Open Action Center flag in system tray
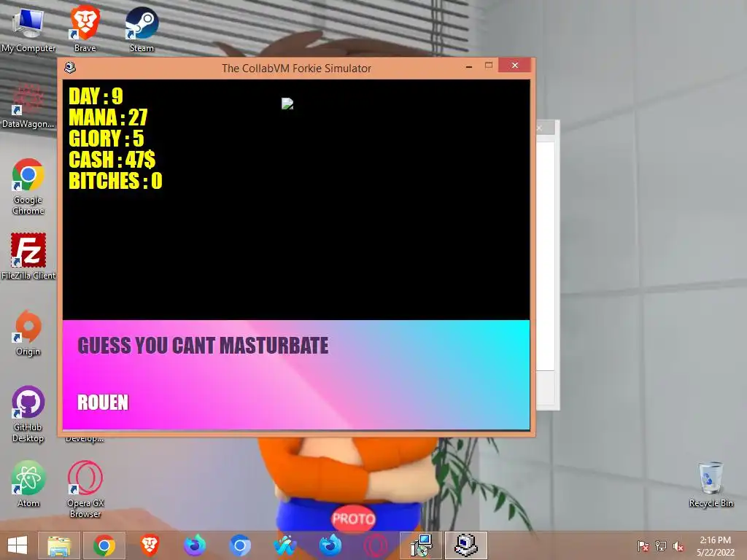 643,546
